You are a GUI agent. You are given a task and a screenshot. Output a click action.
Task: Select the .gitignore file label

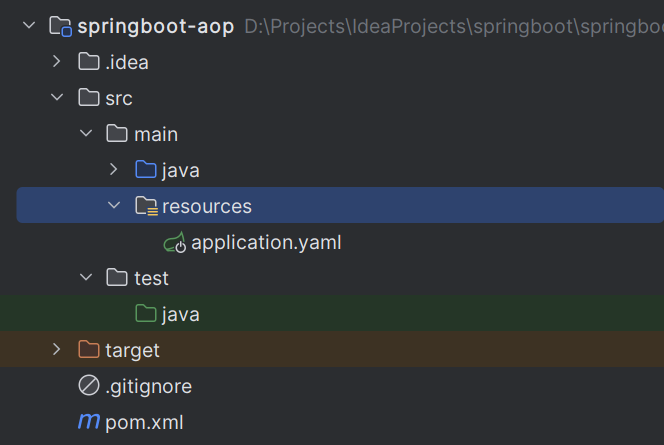[x=149, y=387]
